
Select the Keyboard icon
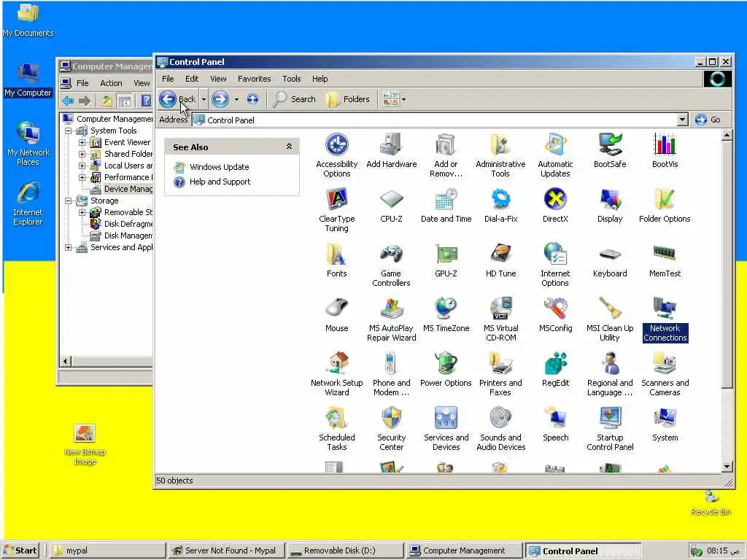point(610,260)
